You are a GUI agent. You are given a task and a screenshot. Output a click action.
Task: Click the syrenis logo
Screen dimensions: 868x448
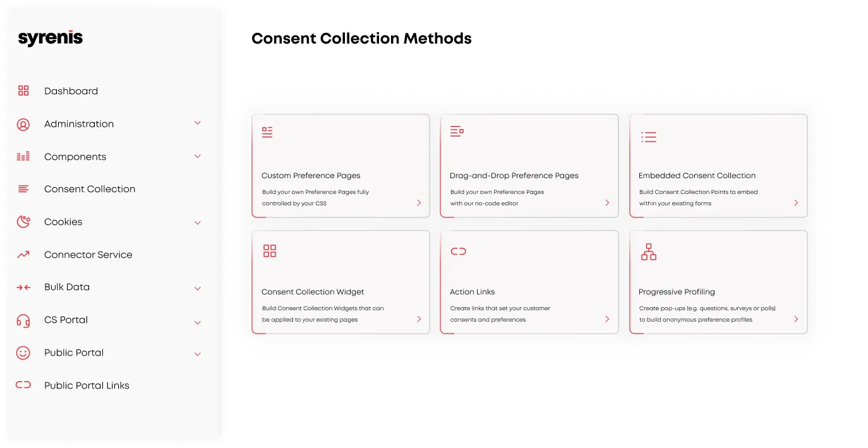click(x=51, y=39)
